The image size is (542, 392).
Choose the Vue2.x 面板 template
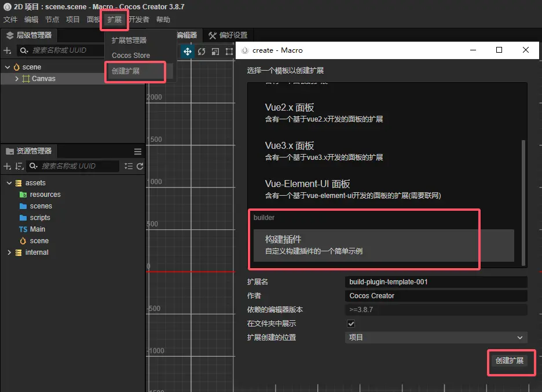pos(384,113)
